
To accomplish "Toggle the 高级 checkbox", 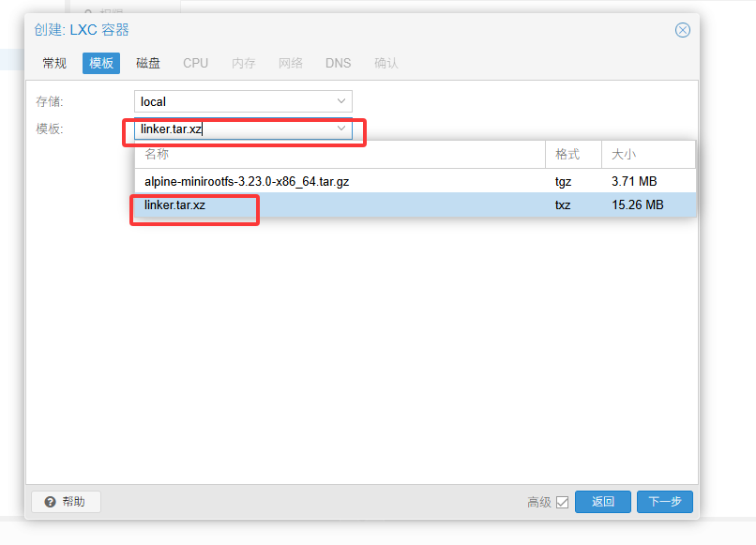I will (x=562, y=503).
